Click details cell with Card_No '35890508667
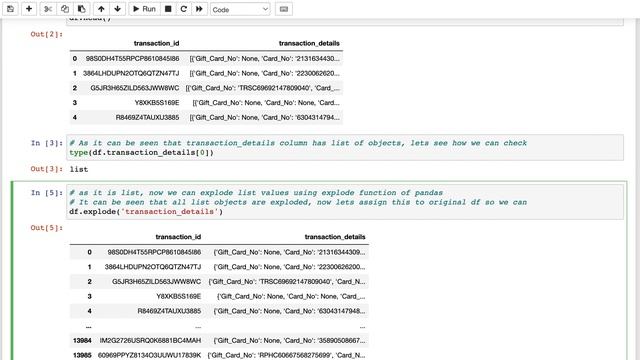The image size is (640, 360). [x=289, y=340]
